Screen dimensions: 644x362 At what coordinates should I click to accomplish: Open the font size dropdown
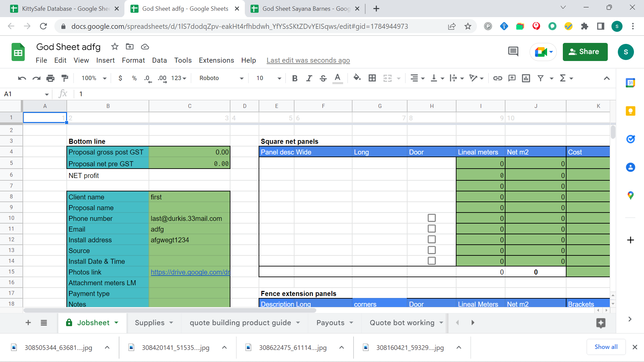(269, 78)
